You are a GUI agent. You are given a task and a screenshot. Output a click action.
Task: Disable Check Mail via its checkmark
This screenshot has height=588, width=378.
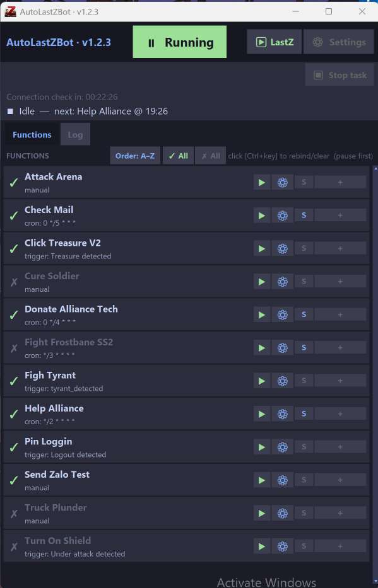[x=14, y=216]
